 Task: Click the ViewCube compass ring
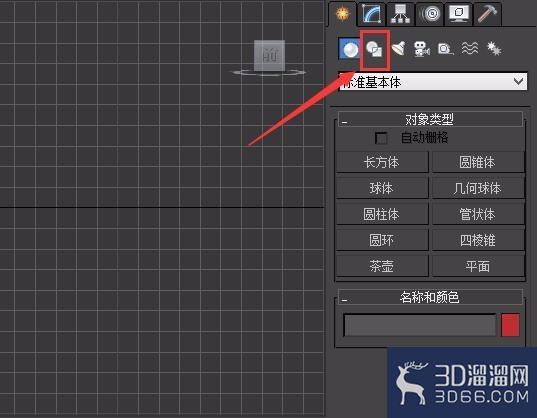coord(269,72)
